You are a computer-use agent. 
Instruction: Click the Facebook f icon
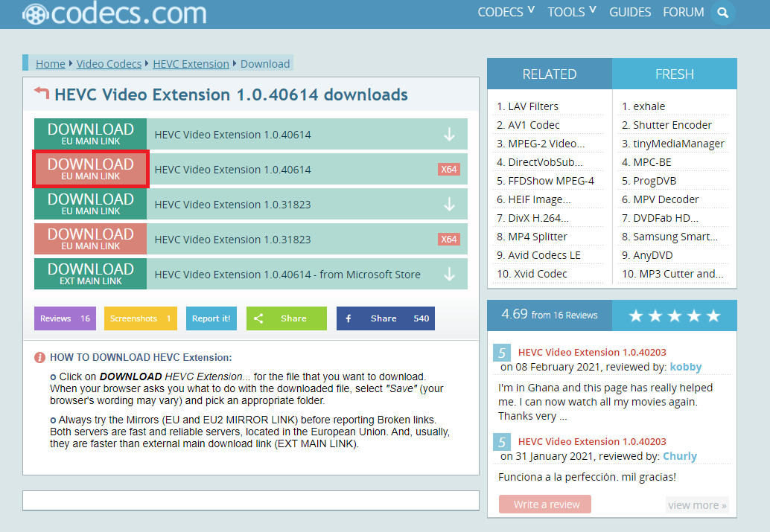(x=349, y=318)
